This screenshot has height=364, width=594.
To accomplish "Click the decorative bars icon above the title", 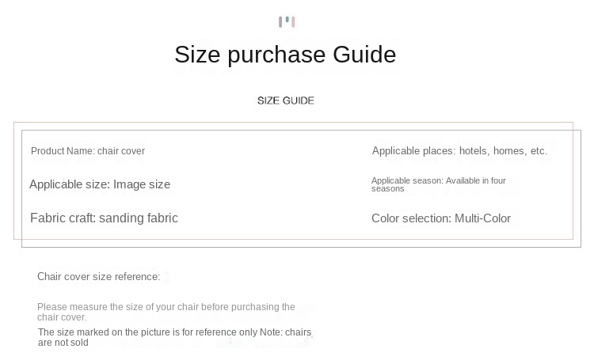I will coord(287,21).
